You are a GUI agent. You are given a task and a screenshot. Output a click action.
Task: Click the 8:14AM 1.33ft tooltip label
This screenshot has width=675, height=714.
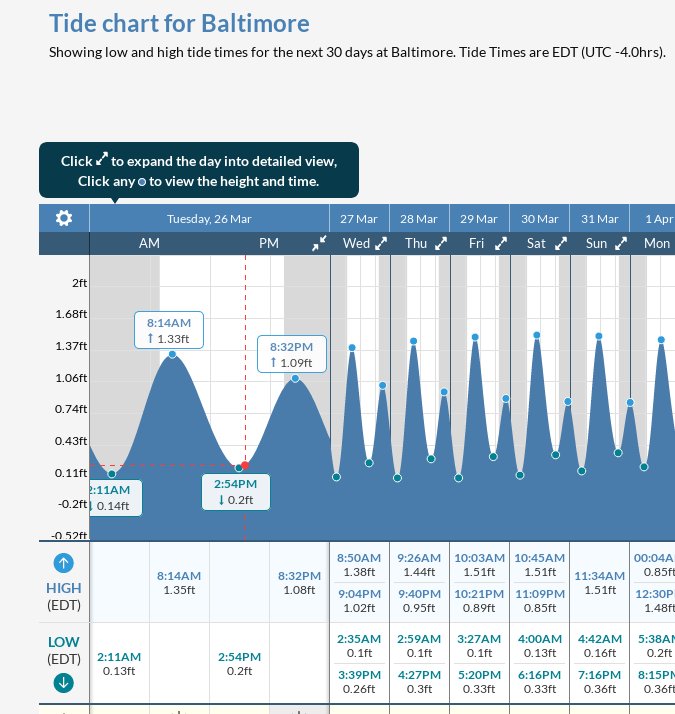click(169, 330)
